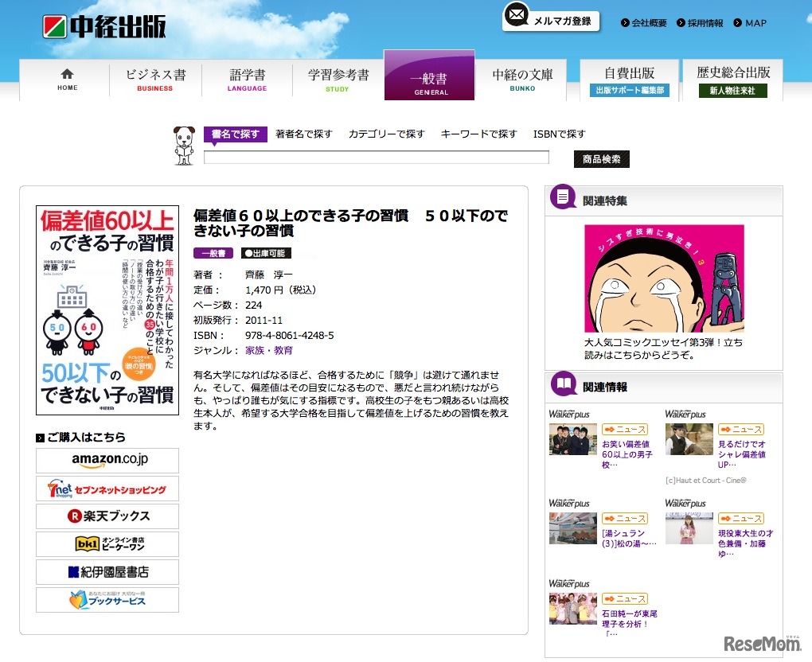Click the purple 一般書 category badge

pos(213,253)
